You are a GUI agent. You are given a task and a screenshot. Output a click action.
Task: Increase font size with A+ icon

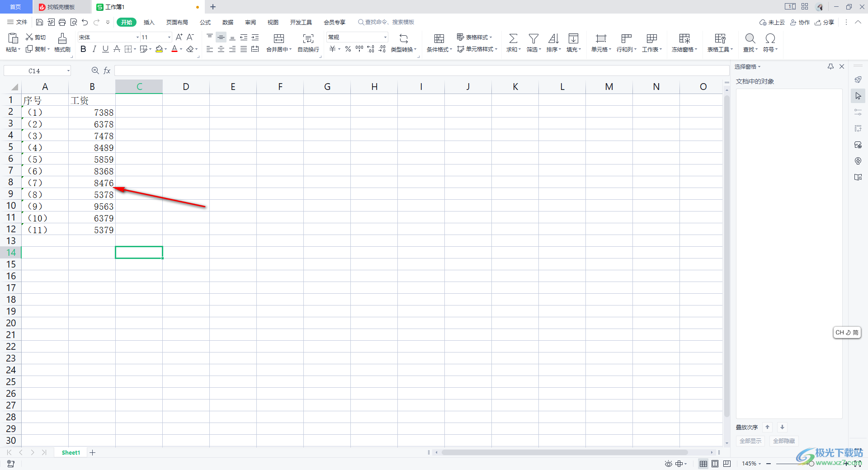179,37
